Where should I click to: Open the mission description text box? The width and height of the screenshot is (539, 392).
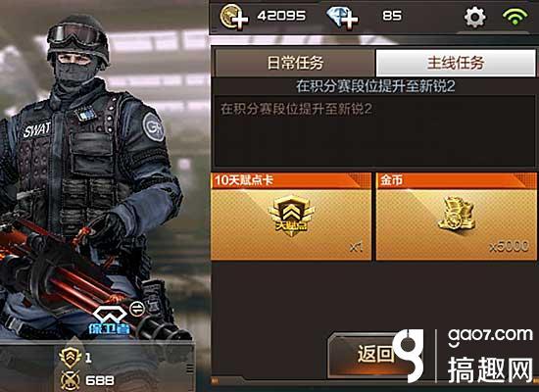point(374,131)
